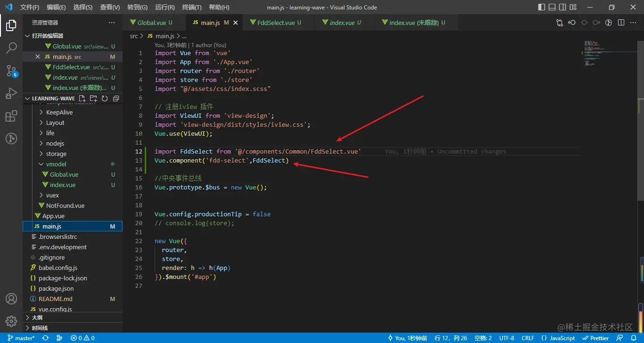Open the Search view in activity bar

coord(11,48)
